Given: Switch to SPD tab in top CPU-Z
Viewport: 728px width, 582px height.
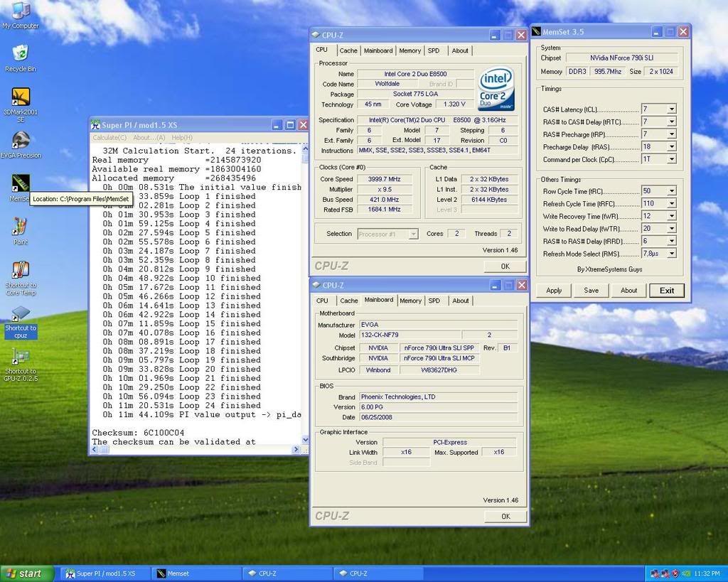Looking at the screenshot, I should (434, 50).
